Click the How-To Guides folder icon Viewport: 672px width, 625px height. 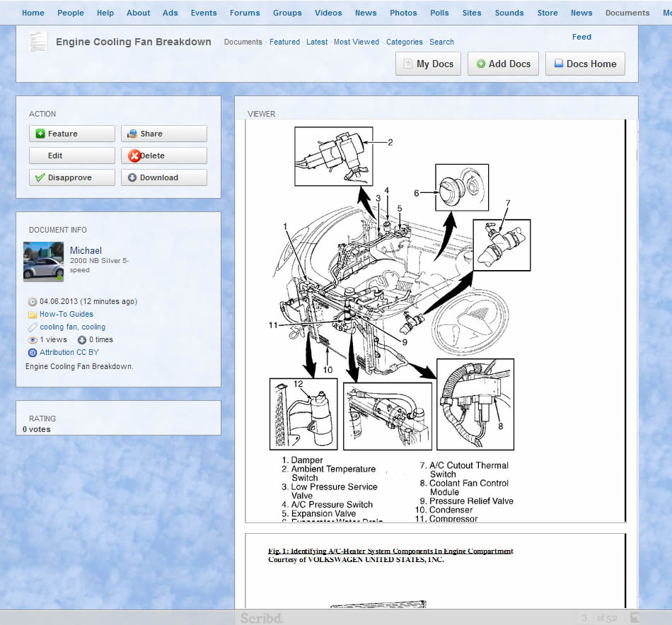pos(33,314)
